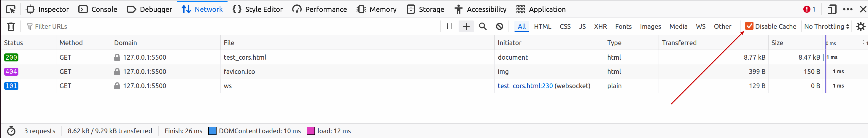Open No Throttling dropdown
Viewport: 868px width, 138px height.
point(826,26)
